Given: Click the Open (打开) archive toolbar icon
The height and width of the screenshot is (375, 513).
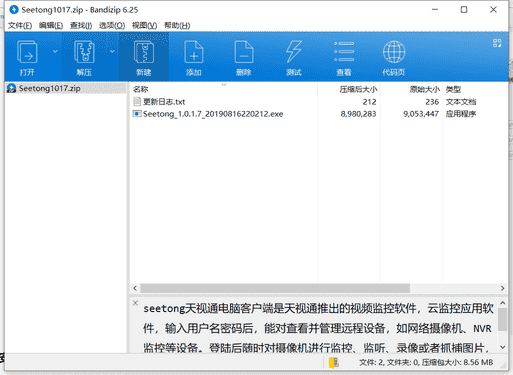Looking at the screenshot, I should (27, 52).
